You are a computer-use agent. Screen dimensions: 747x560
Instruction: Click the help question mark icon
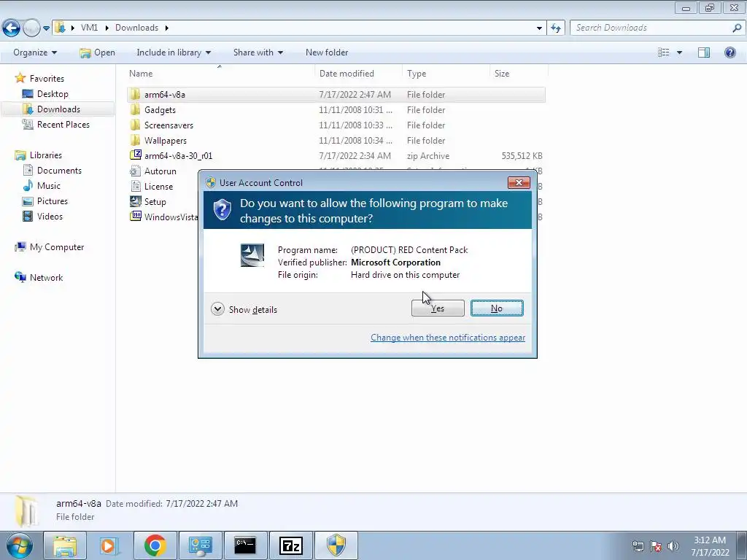click(729, 52)
